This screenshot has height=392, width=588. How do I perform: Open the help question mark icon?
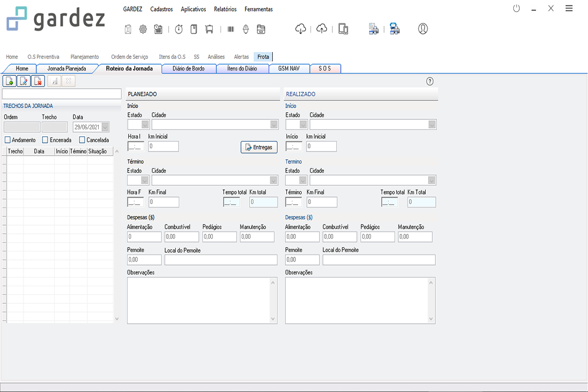430,81
